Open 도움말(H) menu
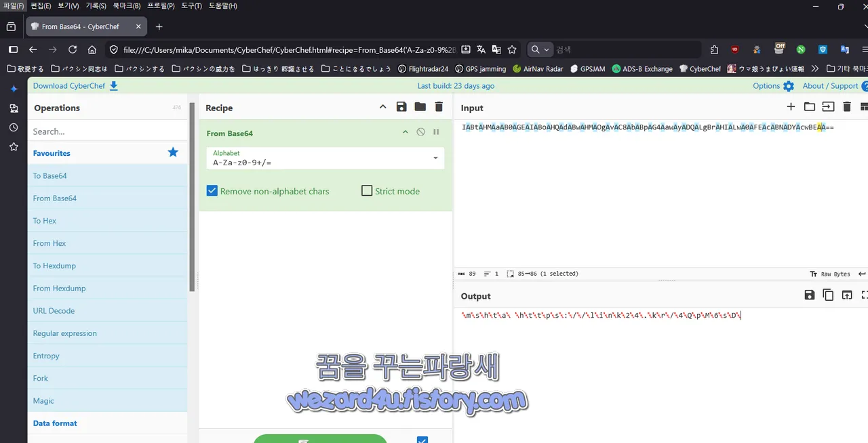The width and height of the screenshot is (868, 443). [223, 6]
